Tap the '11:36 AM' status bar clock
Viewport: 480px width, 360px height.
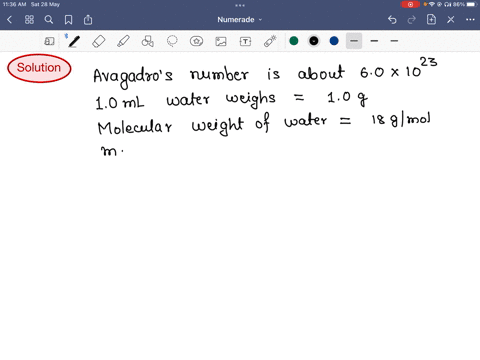(14, 4)
